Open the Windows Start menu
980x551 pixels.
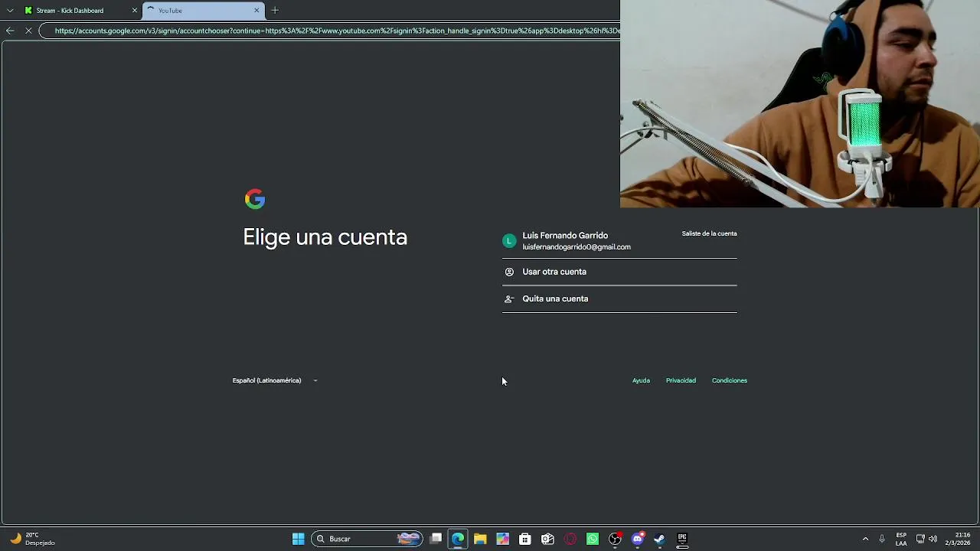299,539
